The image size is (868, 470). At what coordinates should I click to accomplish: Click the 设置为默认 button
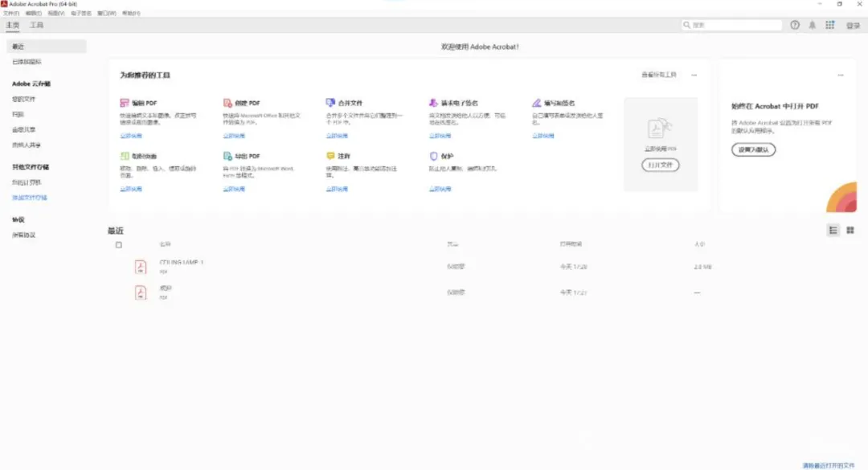click(x=753, y=149)
